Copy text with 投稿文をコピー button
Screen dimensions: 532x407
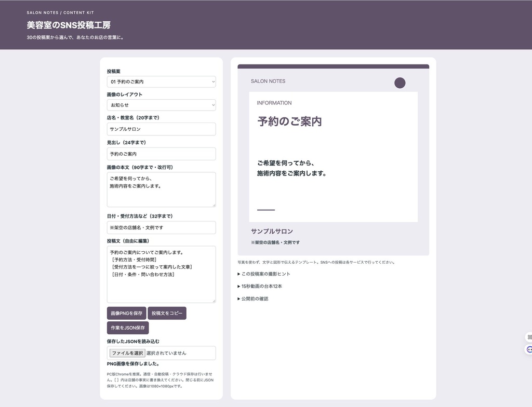167,314
